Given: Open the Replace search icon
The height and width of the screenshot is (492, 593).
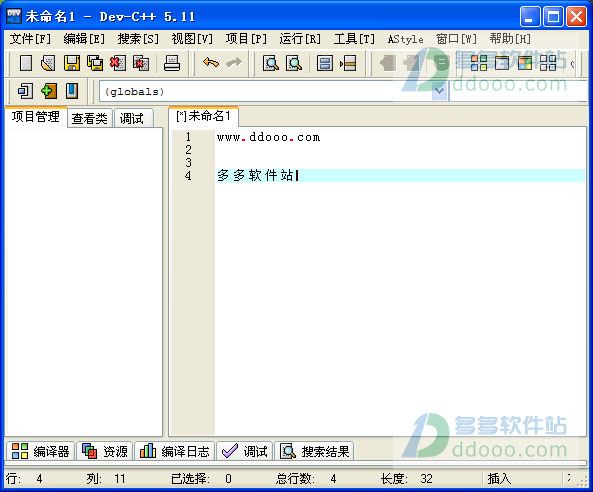Looking at the screenshot, I should (x=294, y=63).
